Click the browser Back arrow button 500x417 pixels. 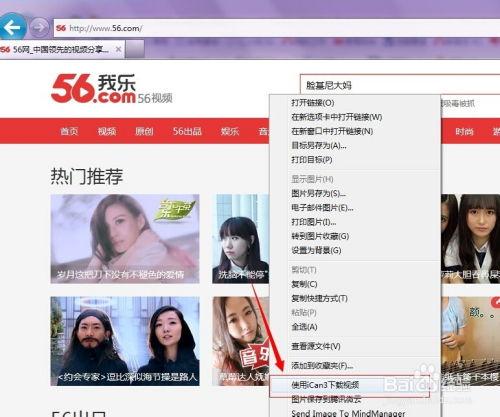(x=13, y=27)
